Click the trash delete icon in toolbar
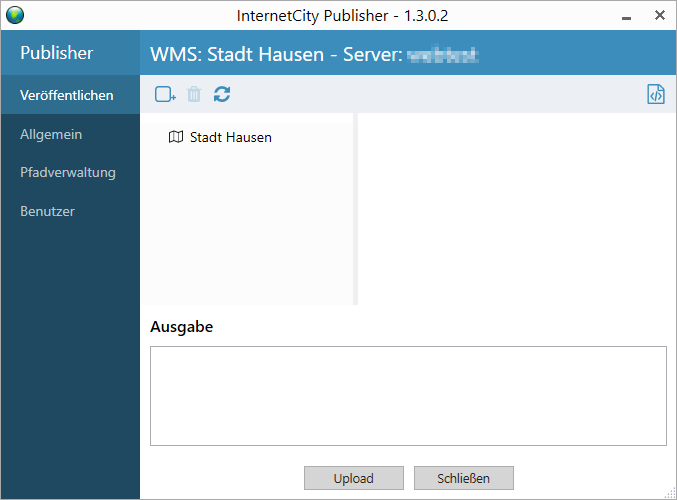The image size is (677, 500). 194,94
